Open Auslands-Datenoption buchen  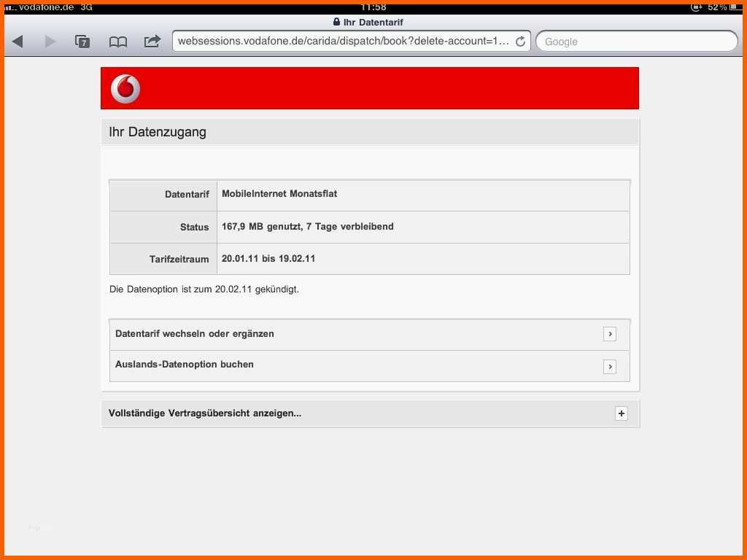185,365
